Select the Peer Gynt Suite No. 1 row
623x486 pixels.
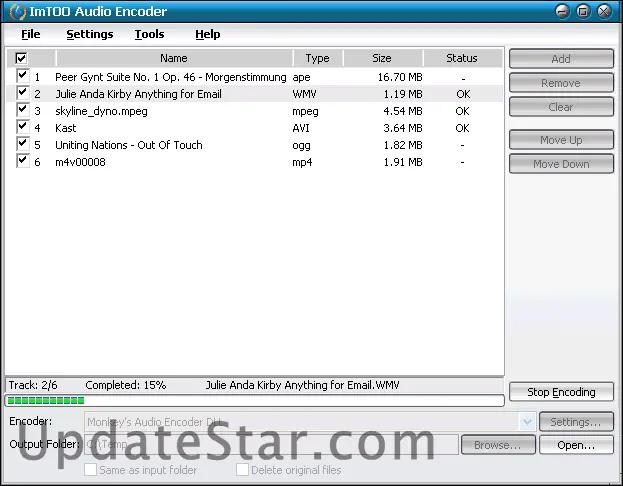pos(255,77)
